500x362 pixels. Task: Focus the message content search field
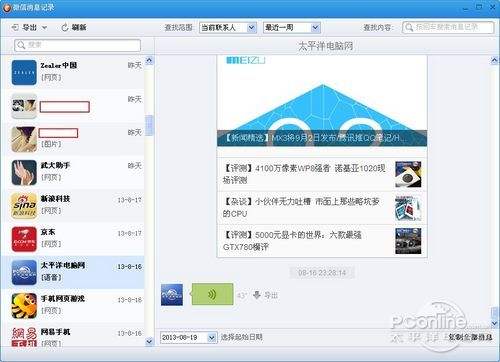(x=448, y=27)
